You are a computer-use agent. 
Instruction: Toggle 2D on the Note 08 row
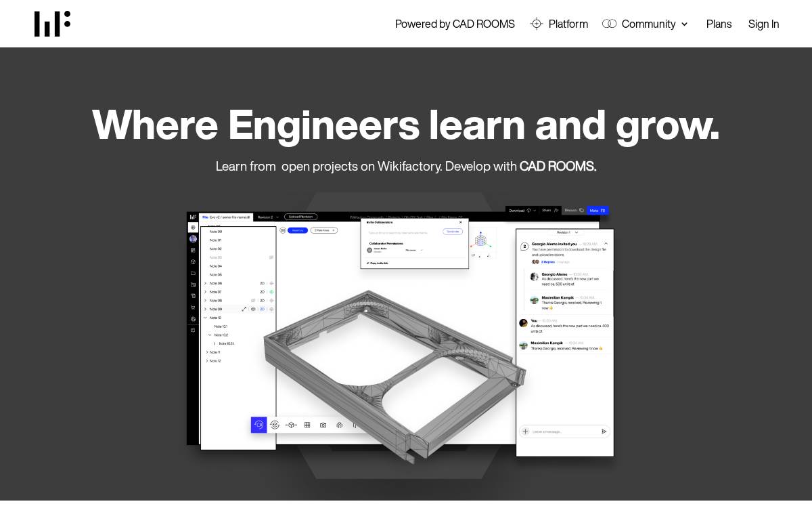click(x=262, y=300)
